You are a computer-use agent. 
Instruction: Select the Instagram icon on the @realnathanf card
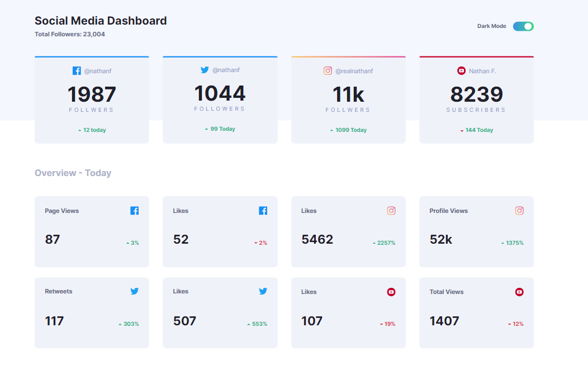[x=328, y=70]
